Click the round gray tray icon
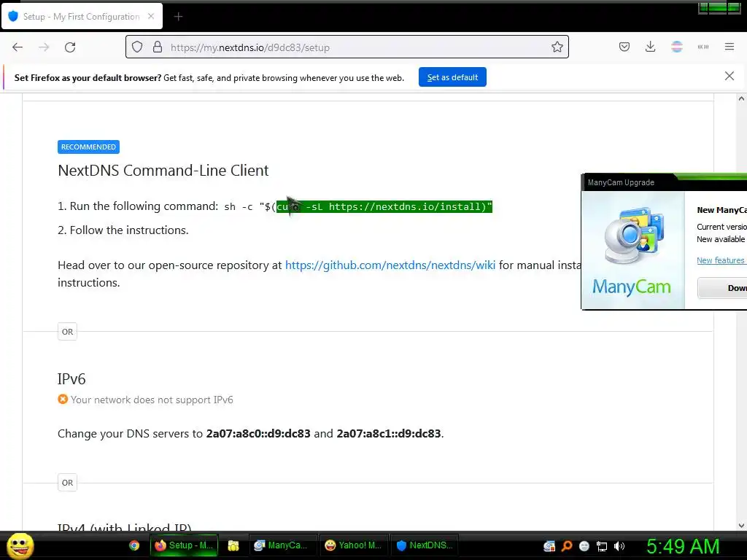 click(x=584, y=546)
